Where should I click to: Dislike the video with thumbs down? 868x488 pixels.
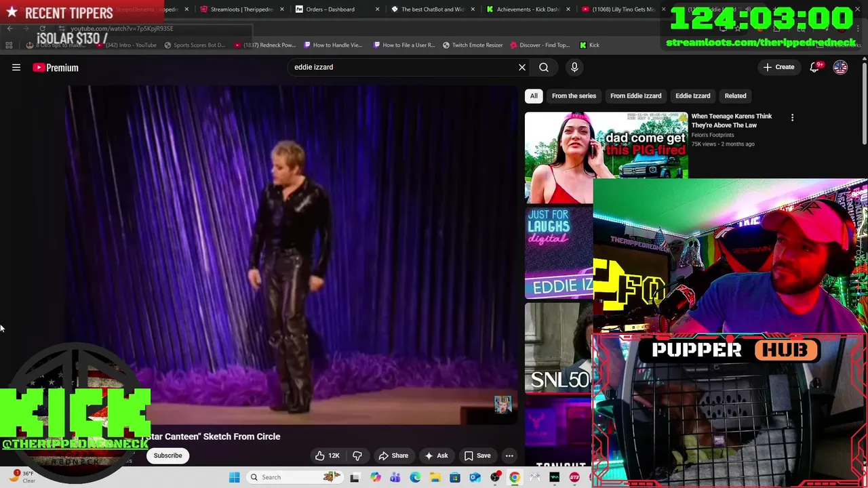pyautogui.click(x=357, y=455)
